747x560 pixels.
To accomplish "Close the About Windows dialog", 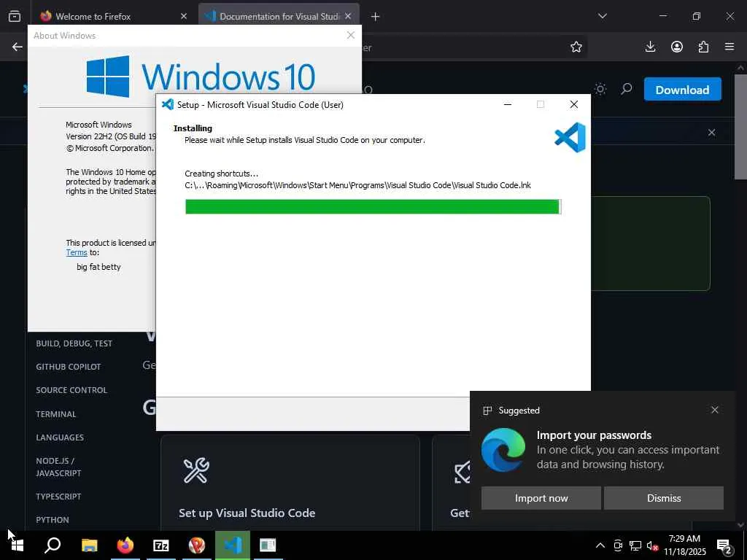I will tap(351, 35).
